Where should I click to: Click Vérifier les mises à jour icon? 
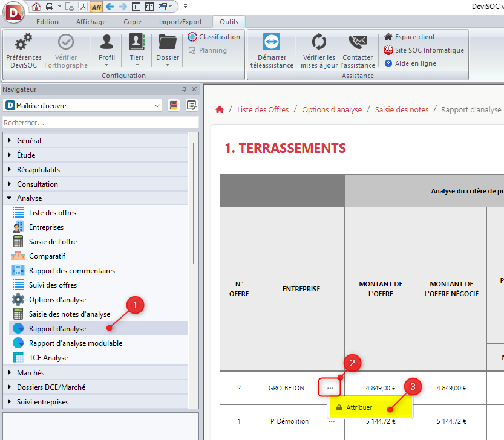319,43
